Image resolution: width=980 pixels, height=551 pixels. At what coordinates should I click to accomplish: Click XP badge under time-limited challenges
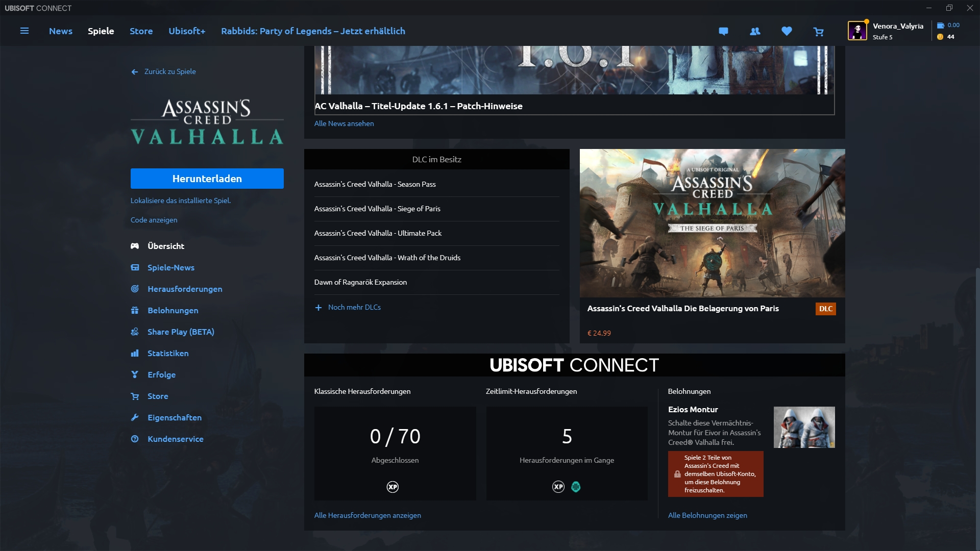tap(558, 487)
